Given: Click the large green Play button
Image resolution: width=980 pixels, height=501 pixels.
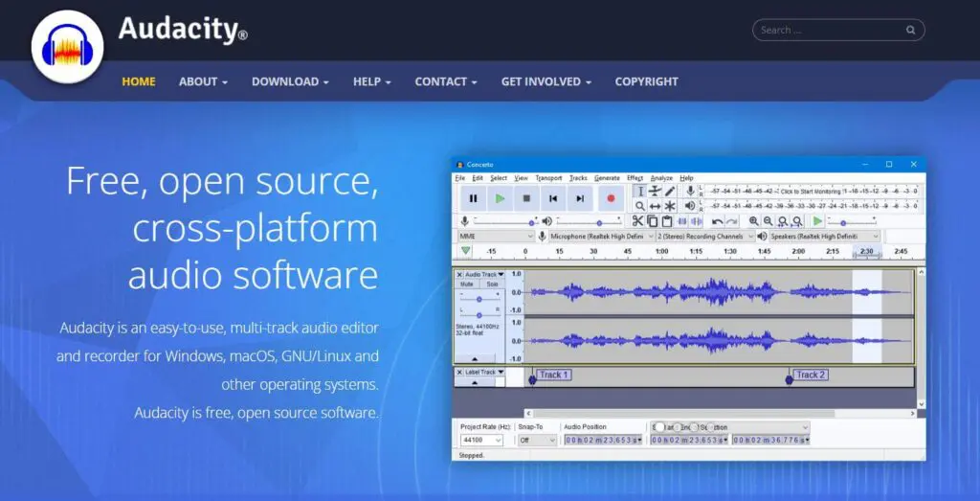Looking at the screenshot, I should [500, 198].
